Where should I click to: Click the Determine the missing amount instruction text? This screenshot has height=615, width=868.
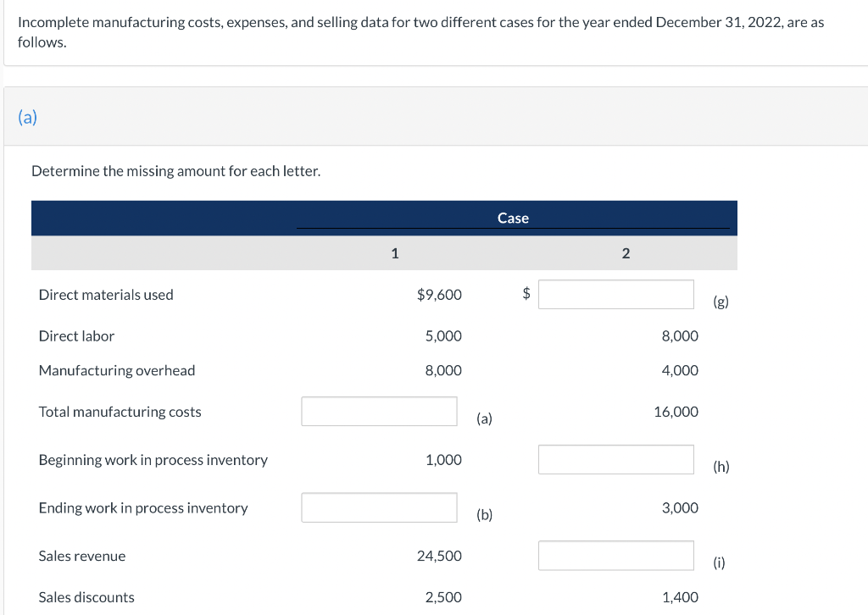[175, 171]
